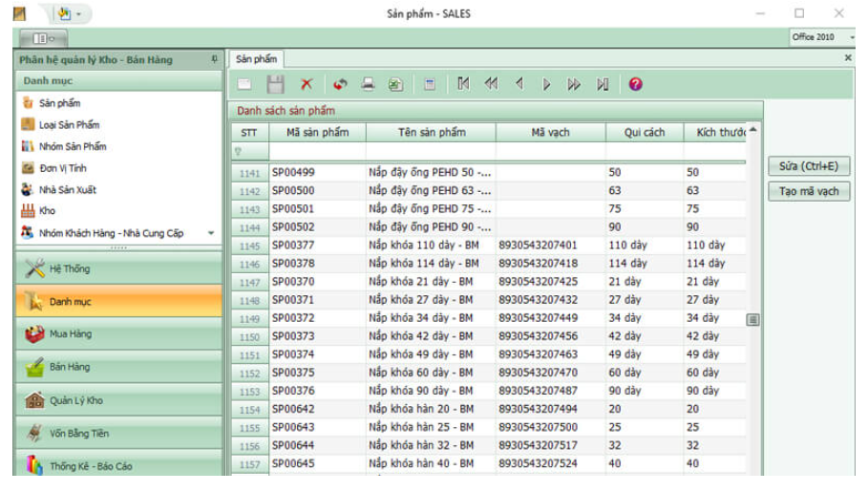Click the refresh icon with red arrows
The image size is (868, 492).
(x=339, y=84)
